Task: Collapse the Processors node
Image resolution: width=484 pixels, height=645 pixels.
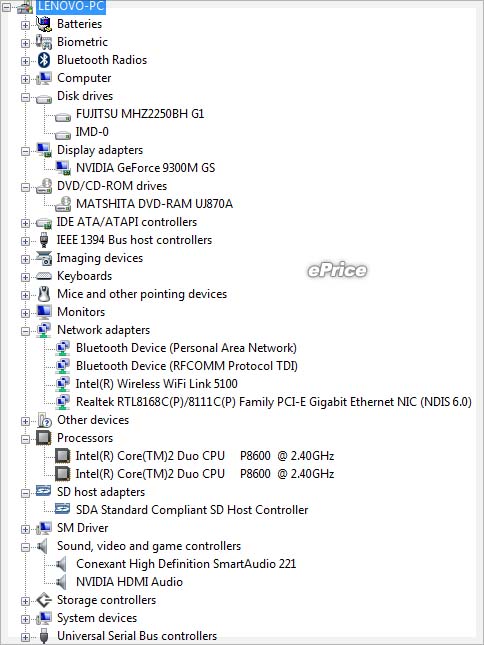Action: point(25,439)
